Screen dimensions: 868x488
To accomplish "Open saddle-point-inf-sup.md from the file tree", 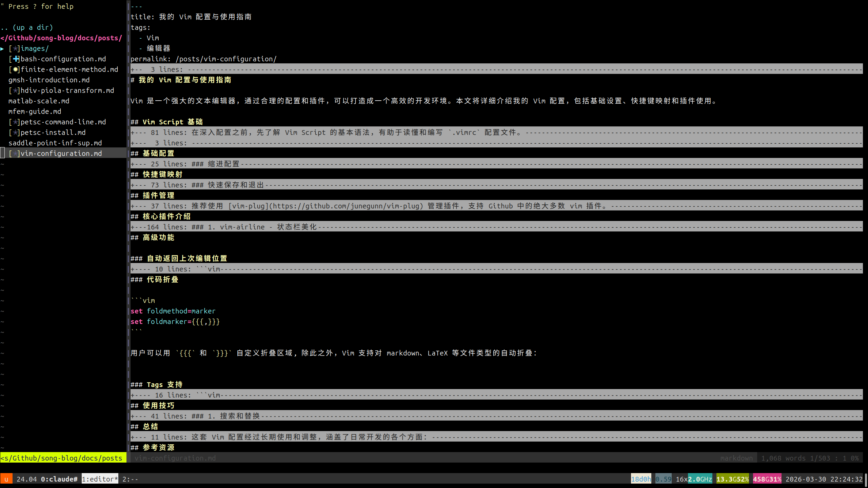I will [x=55, y=143].
